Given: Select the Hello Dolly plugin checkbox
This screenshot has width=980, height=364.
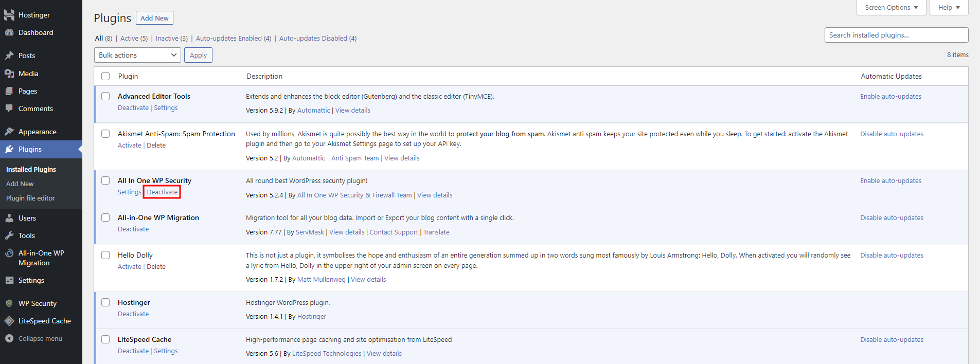Looking at the screenshot, I should coord(105,255).
